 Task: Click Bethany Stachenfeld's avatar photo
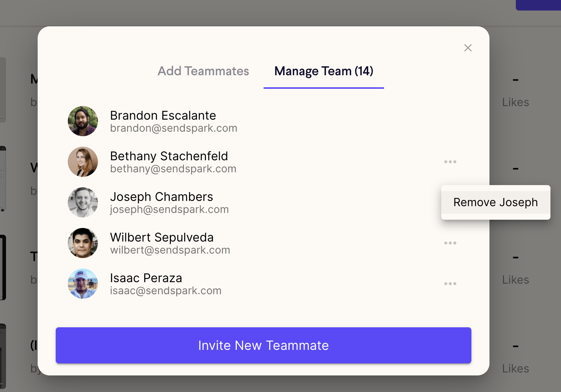click(83, 162)
